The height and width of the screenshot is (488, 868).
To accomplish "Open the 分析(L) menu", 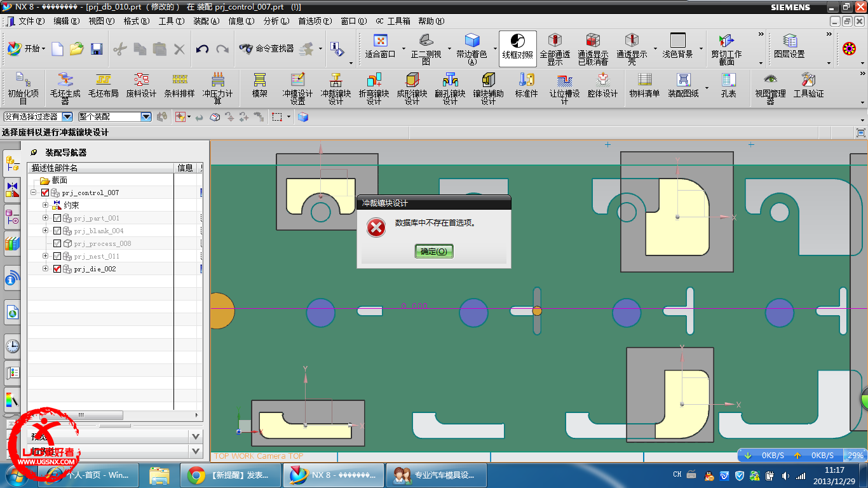I will (x=276, y=21).
